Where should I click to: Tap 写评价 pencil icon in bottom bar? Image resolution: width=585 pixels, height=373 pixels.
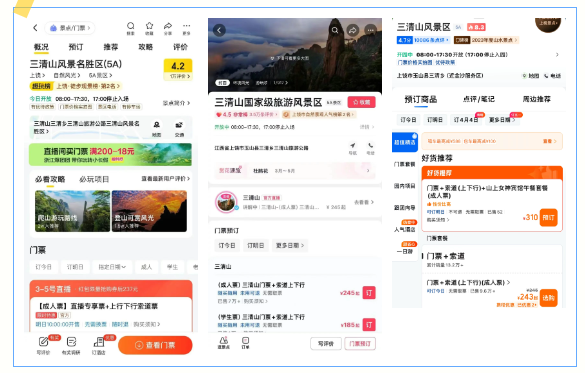[43, 341]
